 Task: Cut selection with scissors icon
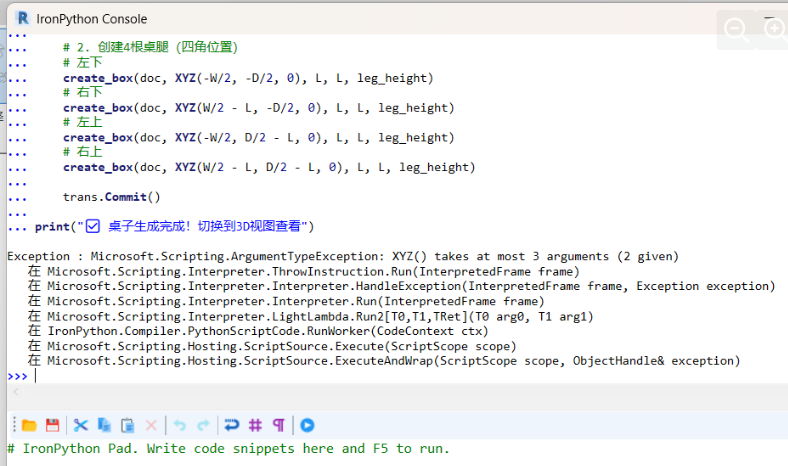tap(80, 425)
